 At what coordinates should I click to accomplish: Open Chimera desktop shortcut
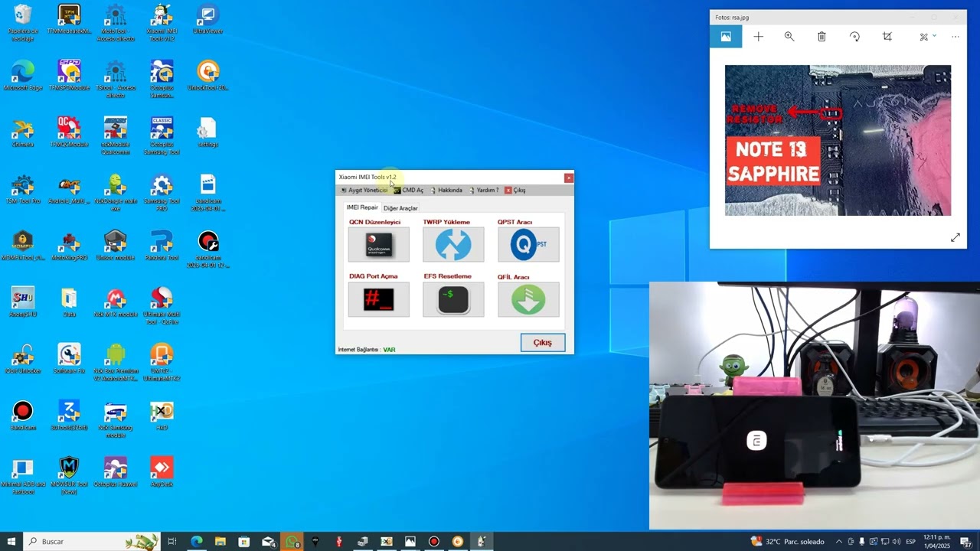(23, 132)
